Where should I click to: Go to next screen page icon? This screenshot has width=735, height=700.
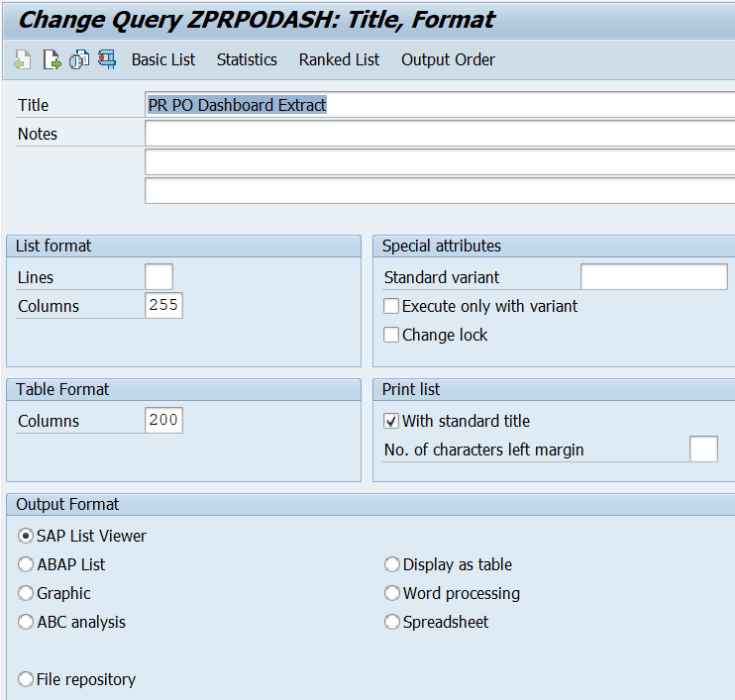pyautogui.click(x=52, y=60)
